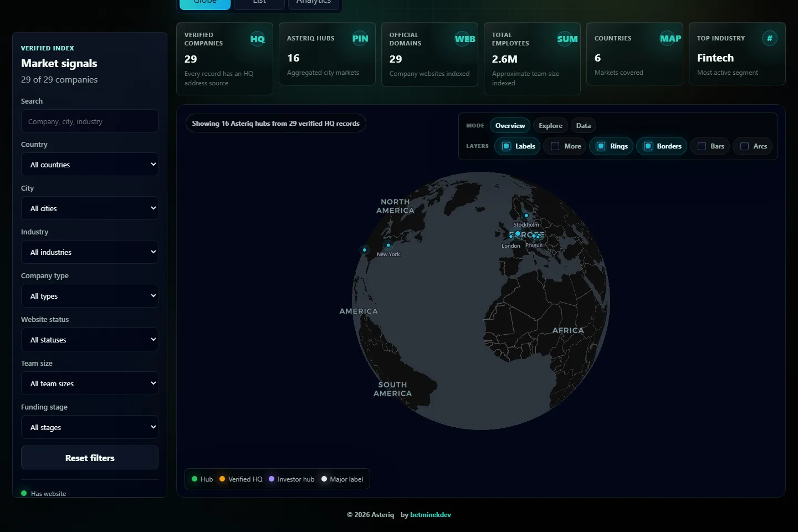Click the Fintech top industry value
Screen dimensions: 798x532
[715, 58]
